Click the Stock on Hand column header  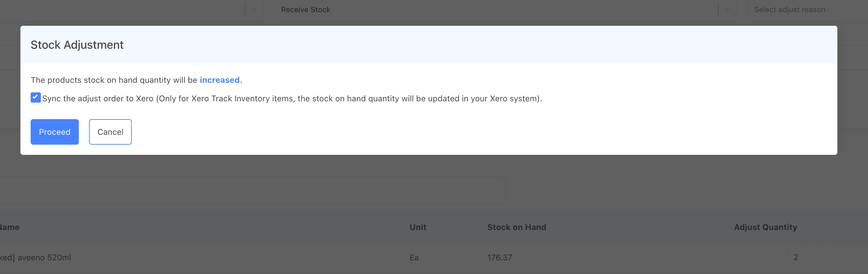(x=517, y=227)
